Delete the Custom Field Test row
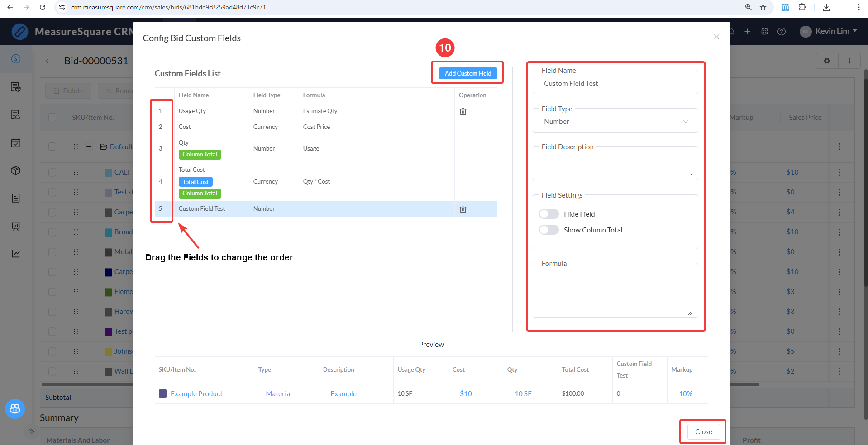 pos(463,209)
